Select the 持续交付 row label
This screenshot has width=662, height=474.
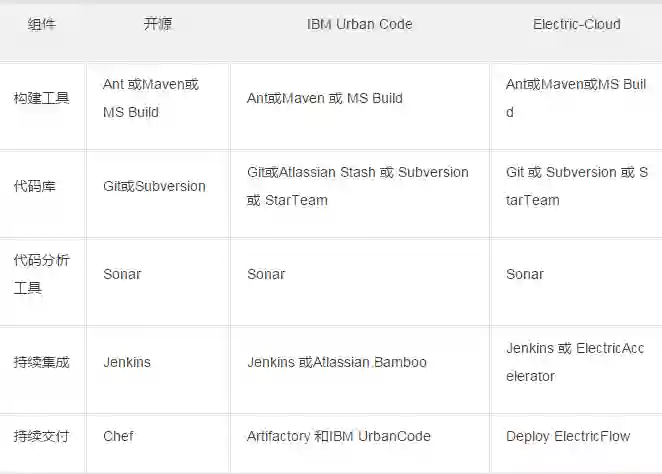pos(42,436)
